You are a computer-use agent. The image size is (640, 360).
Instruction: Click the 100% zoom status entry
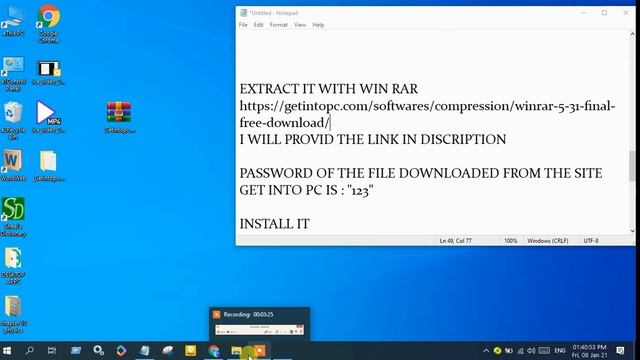511,241
